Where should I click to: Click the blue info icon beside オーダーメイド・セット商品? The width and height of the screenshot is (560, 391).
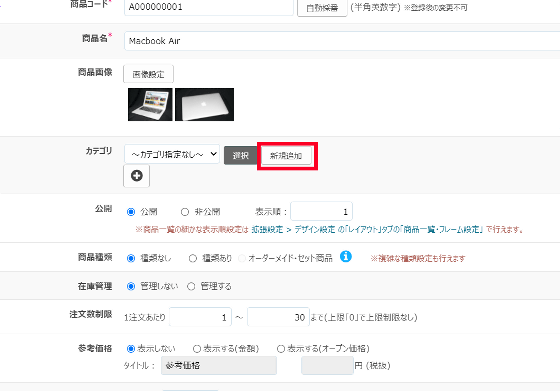click(x=346, y=256)
